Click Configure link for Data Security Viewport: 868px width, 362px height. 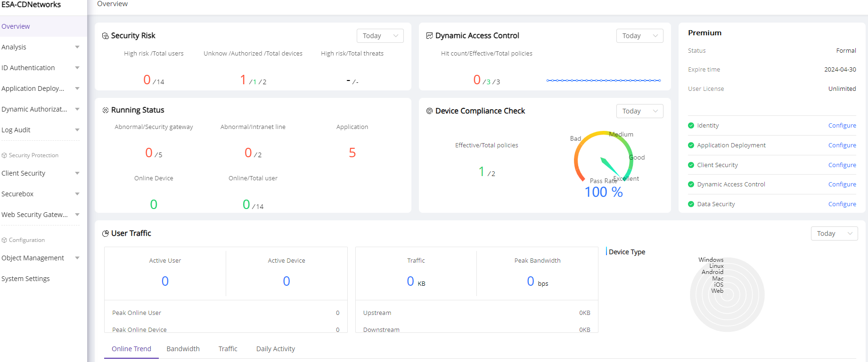(842, 204)
